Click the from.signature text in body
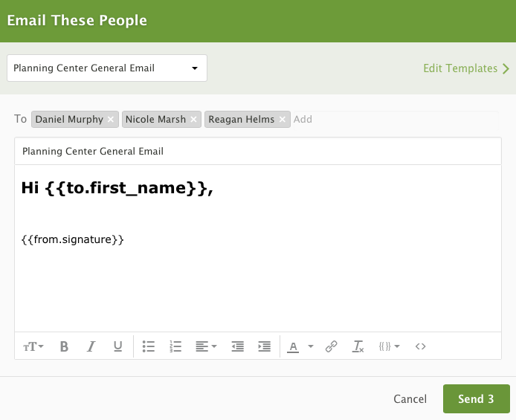This screenshot has height=420, width=516. click(x=72, y=239)
